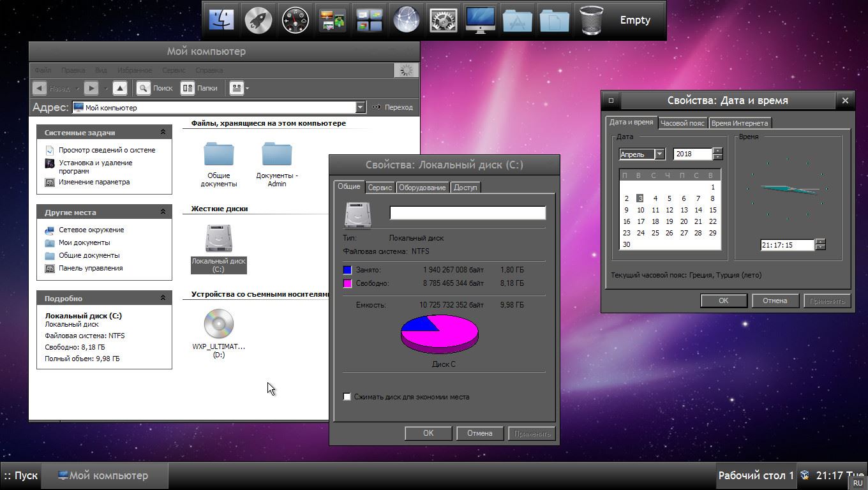
Task: Collapse the Системные задачи panel
Action: (163, 132)
